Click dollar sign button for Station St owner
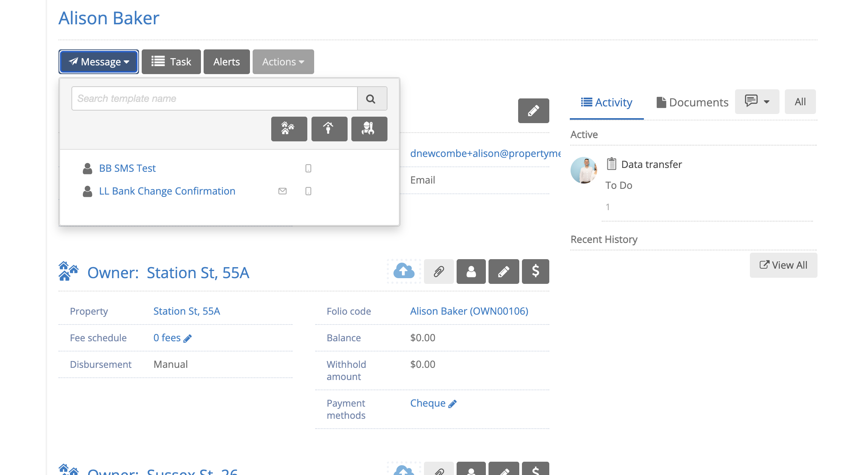The image size is (868, 475). pos(535,271)
